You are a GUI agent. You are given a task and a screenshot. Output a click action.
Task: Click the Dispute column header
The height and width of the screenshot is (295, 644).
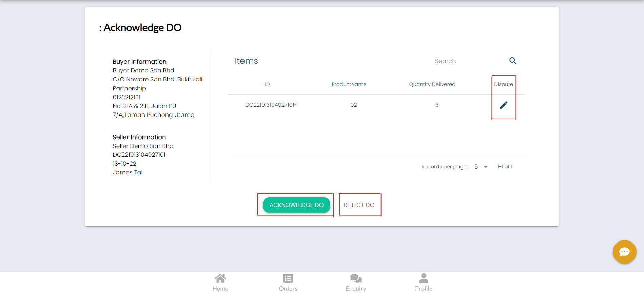(504, 84)
